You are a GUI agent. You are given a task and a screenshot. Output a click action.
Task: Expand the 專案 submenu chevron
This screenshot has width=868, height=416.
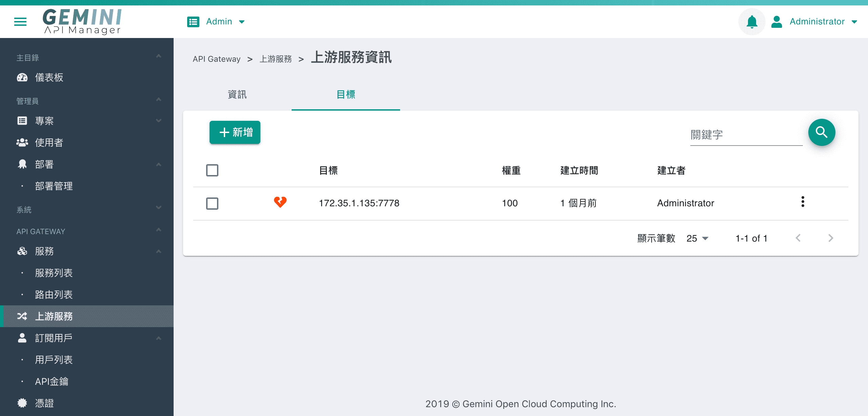pyautogui.click(x=159, y=121)
